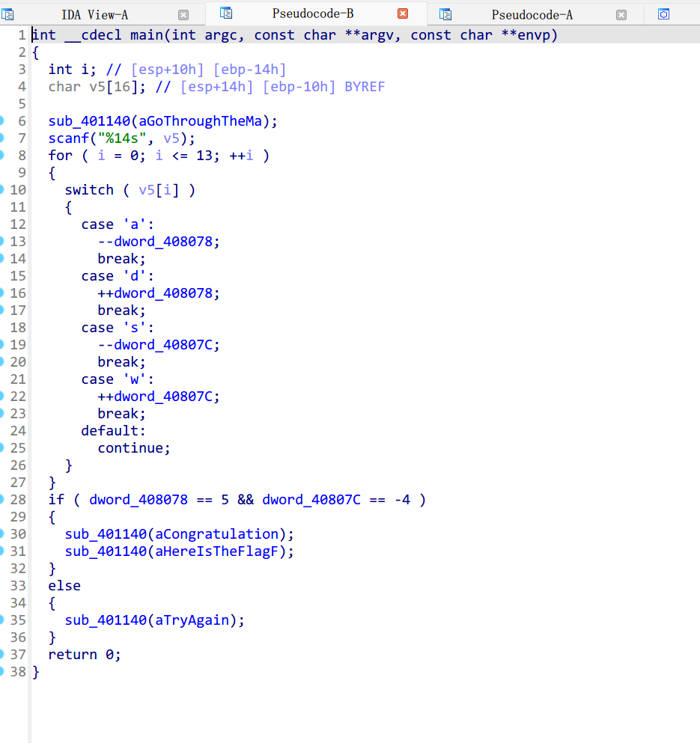Click the for keyword on line 8

click(x=60, y=156)
